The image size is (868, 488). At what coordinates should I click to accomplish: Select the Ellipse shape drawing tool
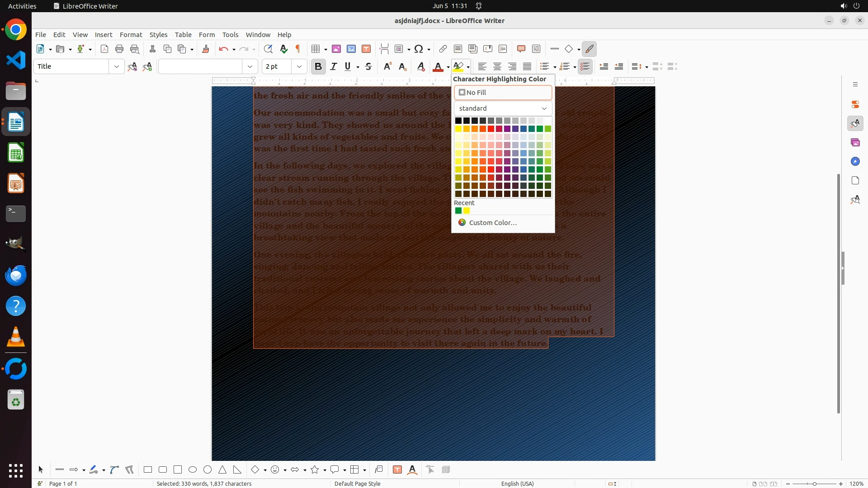(x=193, y=470)
